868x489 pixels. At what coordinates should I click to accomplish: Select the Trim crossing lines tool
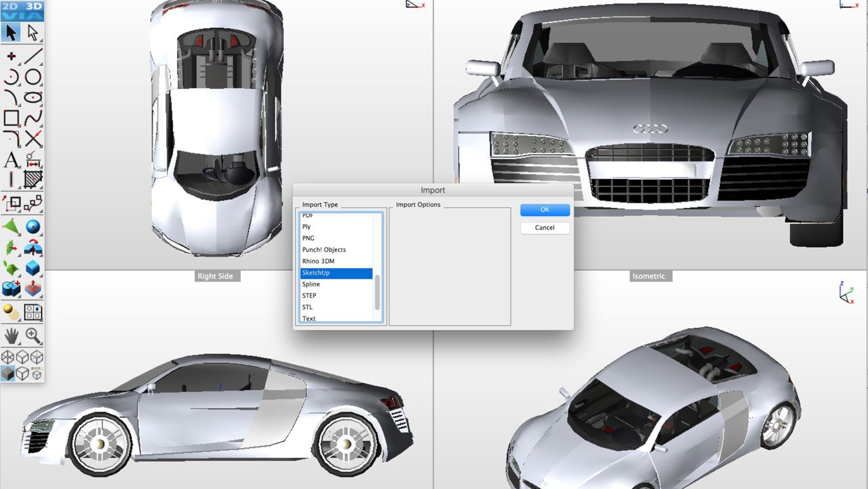tap(33, 138)
